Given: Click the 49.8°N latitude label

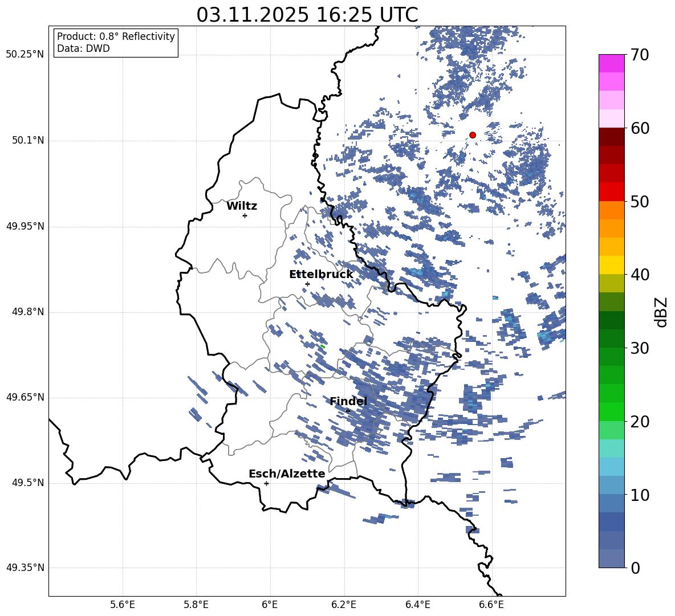Looking at the screenshot, I should (x=27, y=312).
